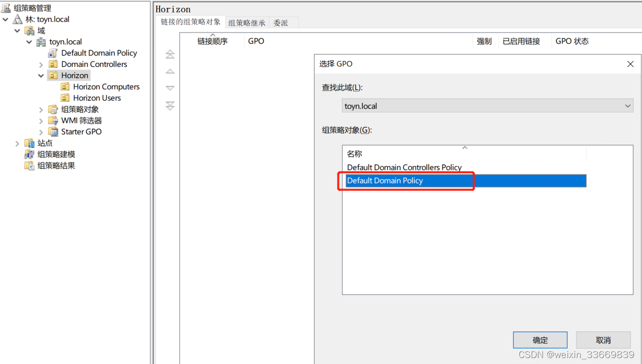The image size is (642, 364).
Task: Select the 组策略对象 tree item
Action: point(80,109)
